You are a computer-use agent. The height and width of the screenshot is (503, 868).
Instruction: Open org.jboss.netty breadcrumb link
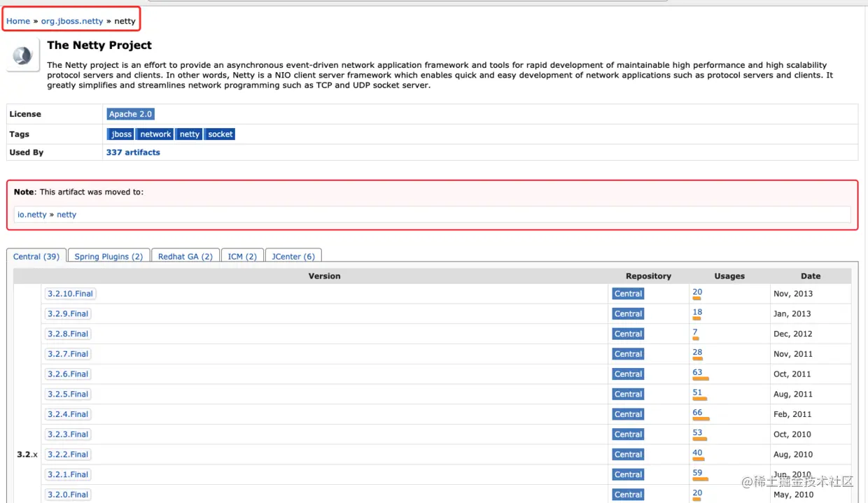[x=72, y=21]
